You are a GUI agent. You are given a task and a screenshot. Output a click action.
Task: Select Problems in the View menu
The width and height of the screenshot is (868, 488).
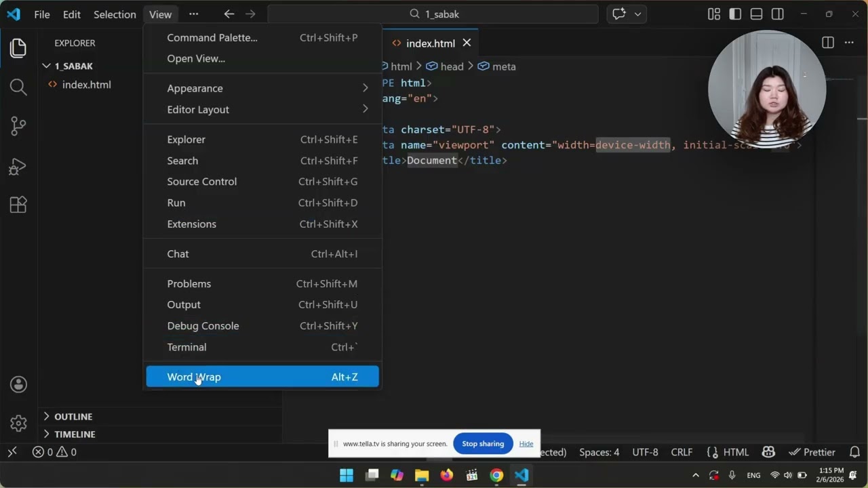262,283
